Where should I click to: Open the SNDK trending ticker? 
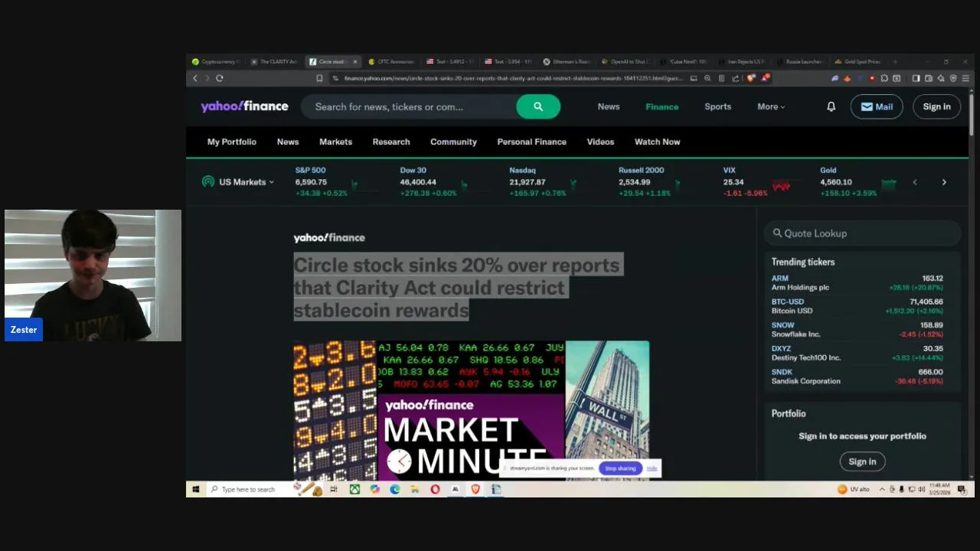coord(857,376)
